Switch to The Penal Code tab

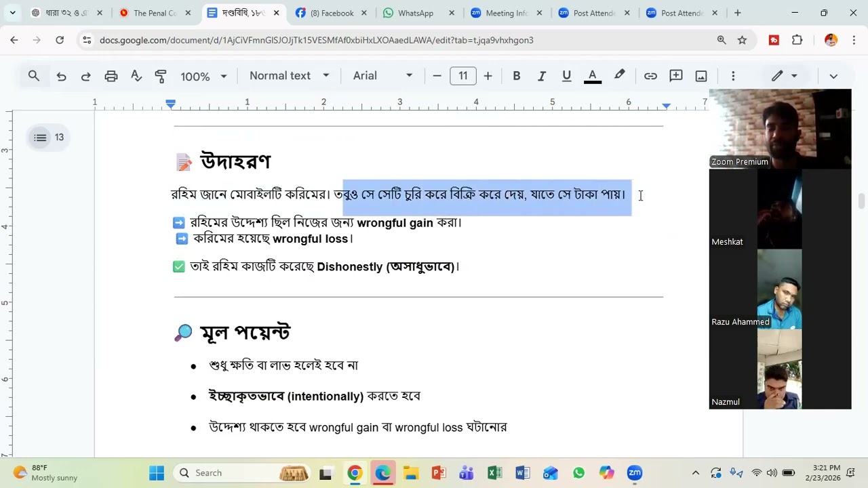pos(155,13)
